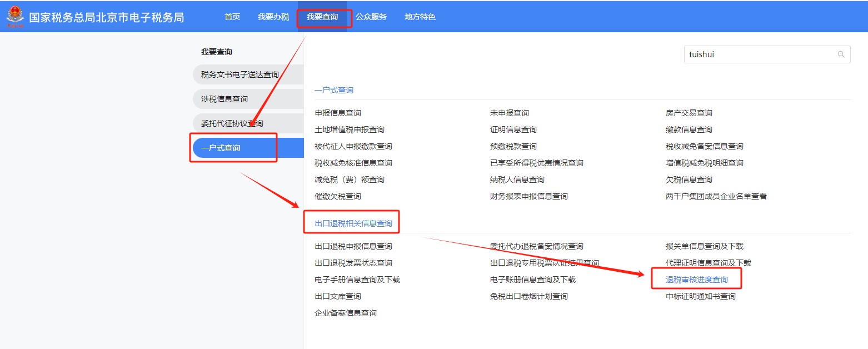Click 纳税人信息查询 link
Screen dimensions: 868x349
click(x=517, y=180)
